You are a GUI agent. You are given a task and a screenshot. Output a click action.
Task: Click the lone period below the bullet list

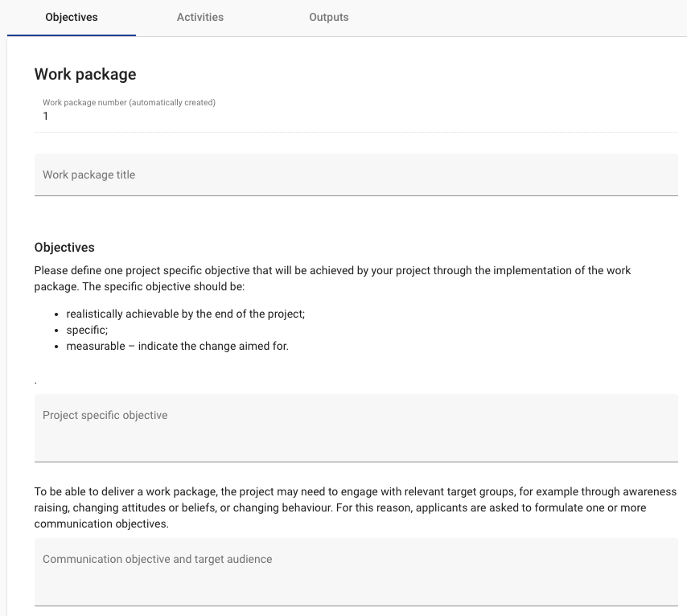coord(36,380)
